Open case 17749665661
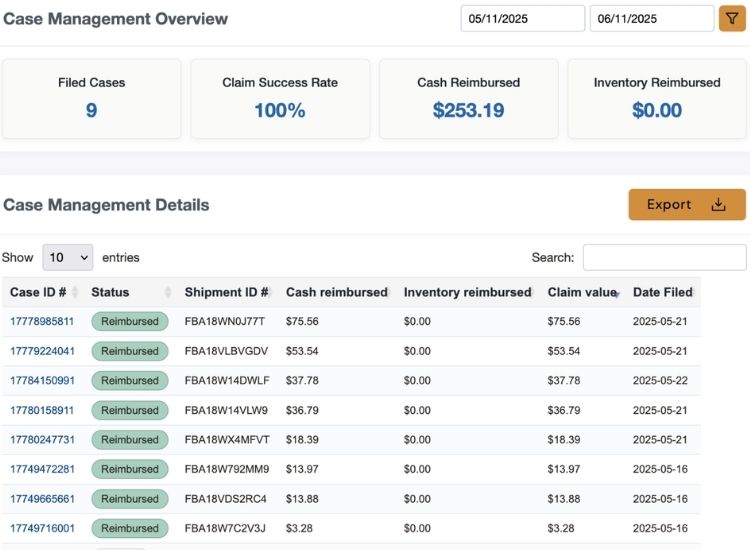750x550 pixels. point(42,499)
